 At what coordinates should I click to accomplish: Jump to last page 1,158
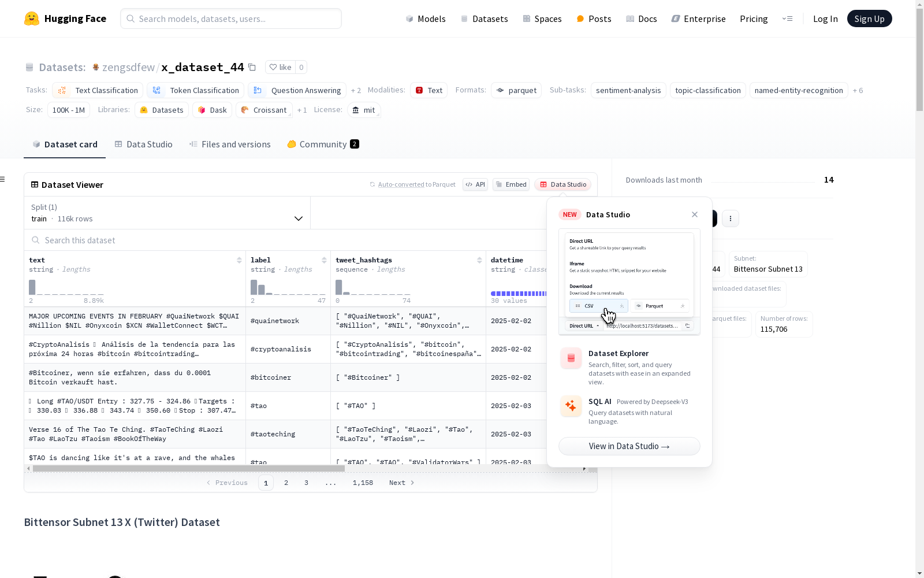coord(363,483)
